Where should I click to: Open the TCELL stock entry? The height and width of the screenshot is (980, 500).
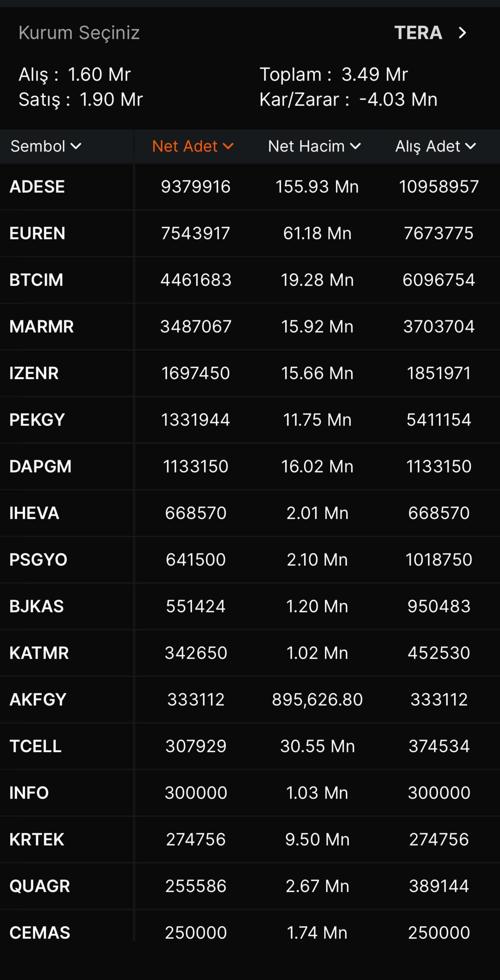35,746
